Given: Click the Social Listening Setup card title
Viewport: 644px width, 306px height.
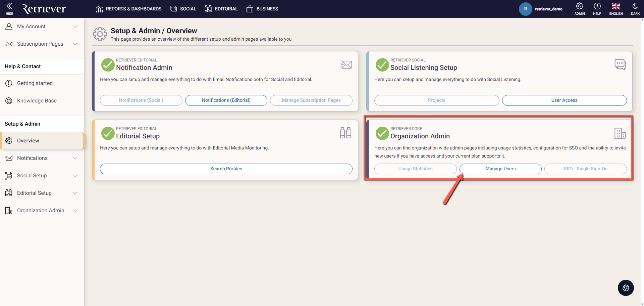Looking at the screenshot, I should (x=424, y=68).
